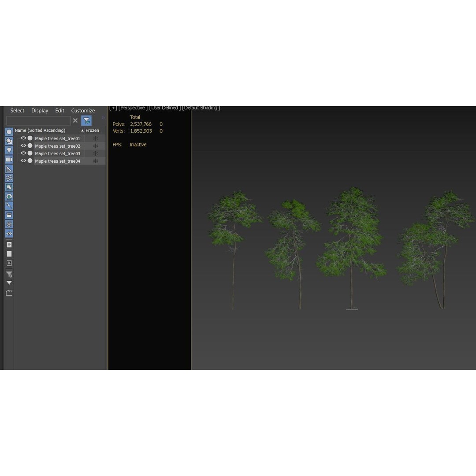Click the sort ascending arrow in Name header
The width and height of the screenshot is (476, 476).
tap(82, 130)
